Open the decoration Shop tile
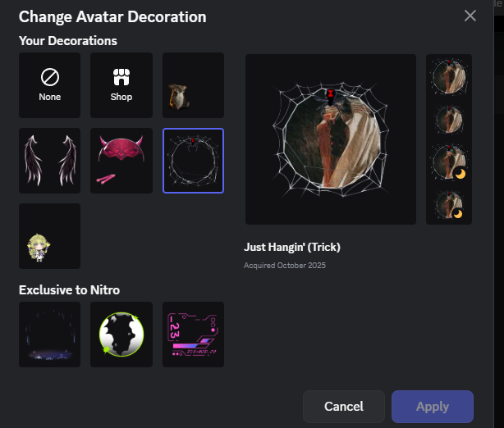The image size is (504, 428). (x=121, y=84)
